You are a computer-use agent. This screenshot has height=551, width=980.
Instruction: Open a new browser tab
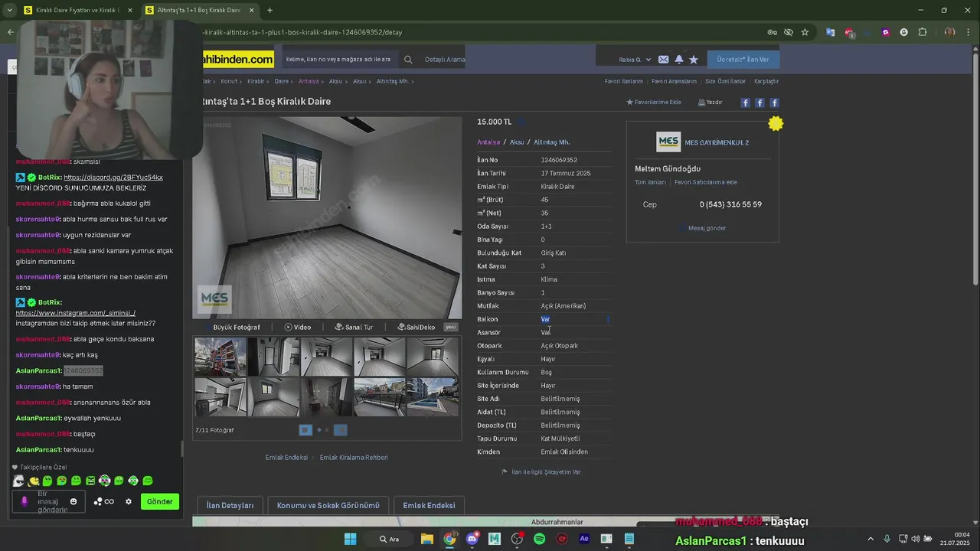tap(269, 10)
